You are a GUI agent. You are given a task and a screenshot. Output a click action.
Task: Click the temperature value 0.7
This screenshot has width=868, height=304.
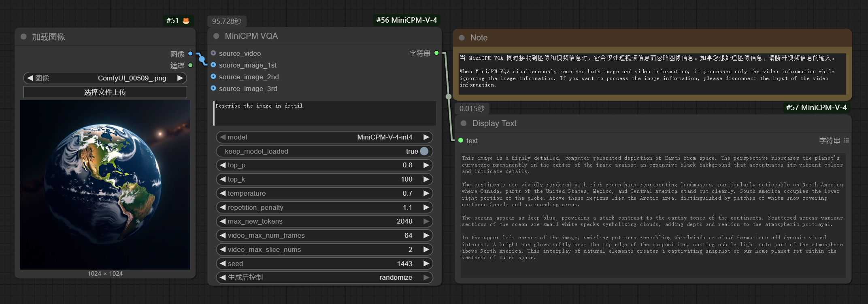pos(407,193)
